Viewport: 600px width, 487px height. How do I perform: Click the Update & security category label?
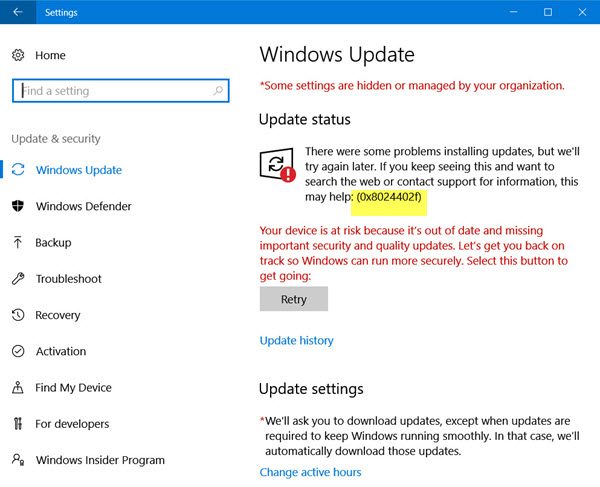point(56,138)
